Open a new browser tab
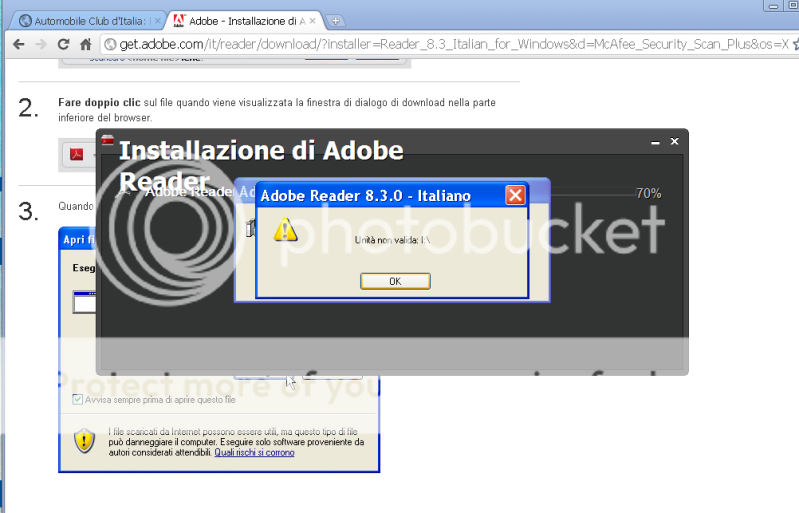Screen dimensions: 799x513 point(336,20)
